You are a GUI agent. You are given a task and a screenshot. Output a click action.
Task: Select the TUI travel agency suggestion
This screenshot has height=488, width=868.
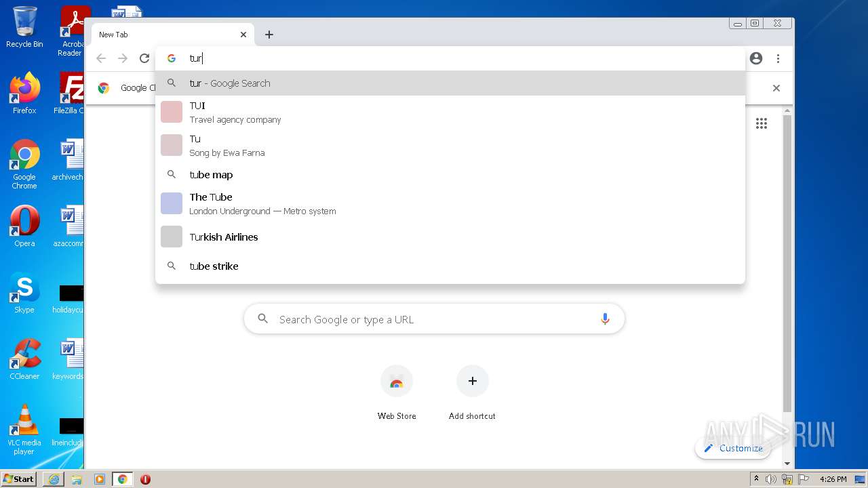(x=450, y=112)
